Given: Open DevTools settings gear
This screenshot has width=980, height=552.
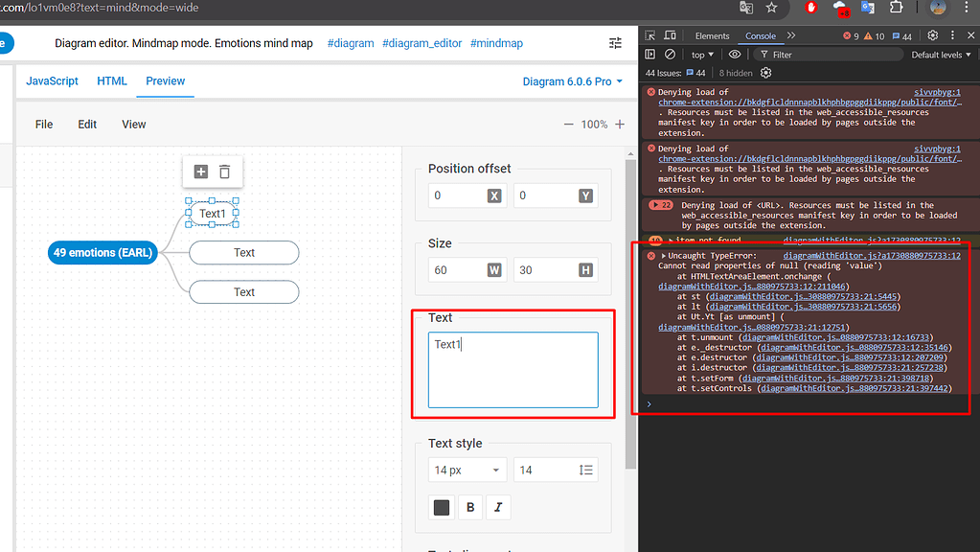Looking at the screenshot, I should [932, 35].
